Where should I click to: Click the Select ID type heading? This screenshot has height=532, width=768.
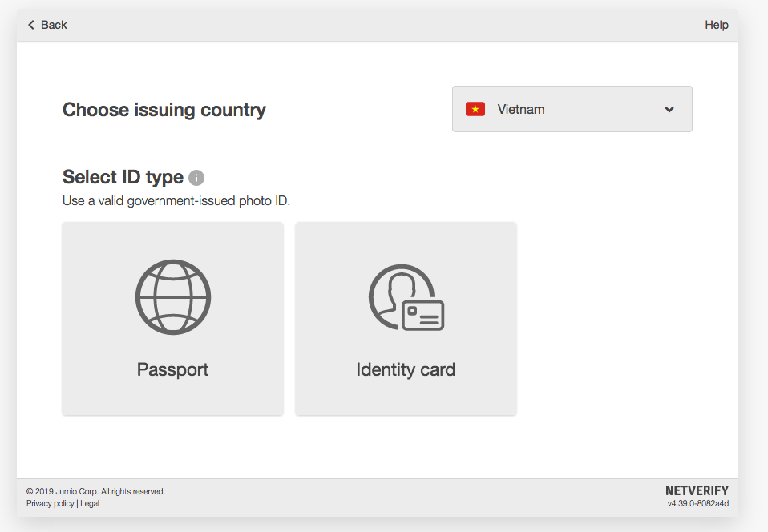pos(123,178)
